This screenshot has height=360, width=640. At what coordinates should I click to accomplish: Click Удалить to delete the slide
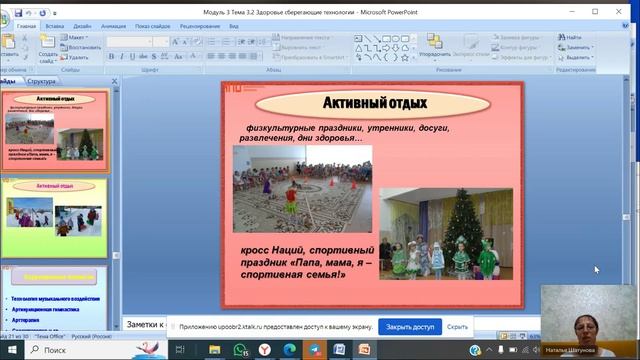(75, 58)
